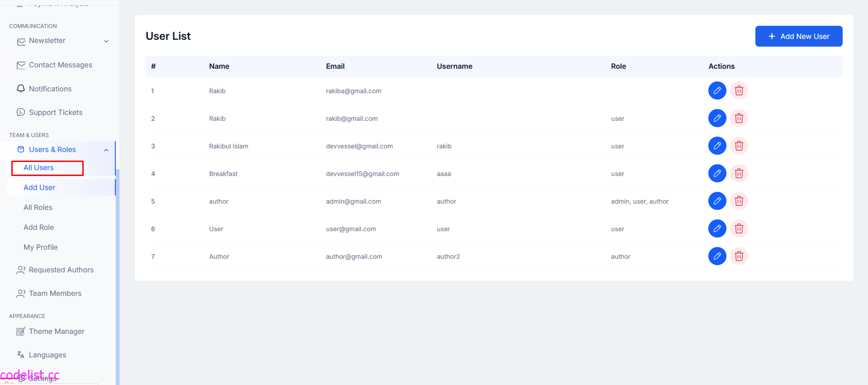Image resolution: width=868 pixels, height=385 pixels.
Task: Delete the Breakfast user row
Action: [739, 173]
